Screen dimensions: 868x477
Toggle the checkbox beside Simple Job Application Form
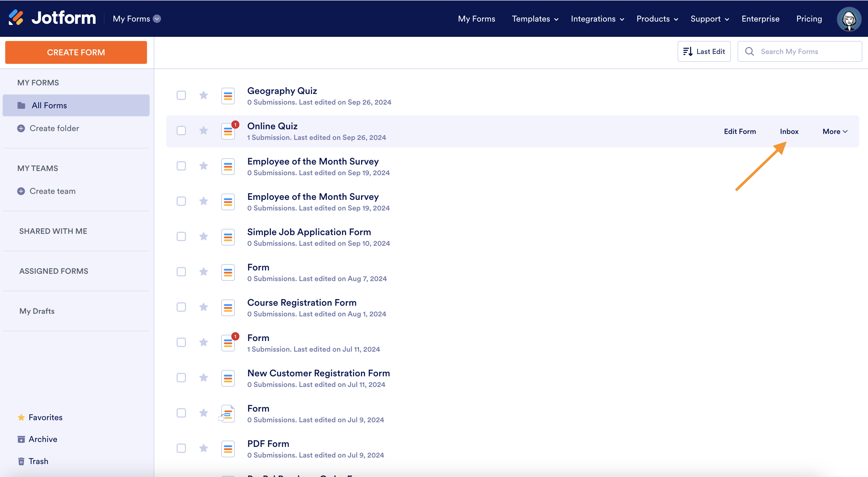tap(182, 236)
